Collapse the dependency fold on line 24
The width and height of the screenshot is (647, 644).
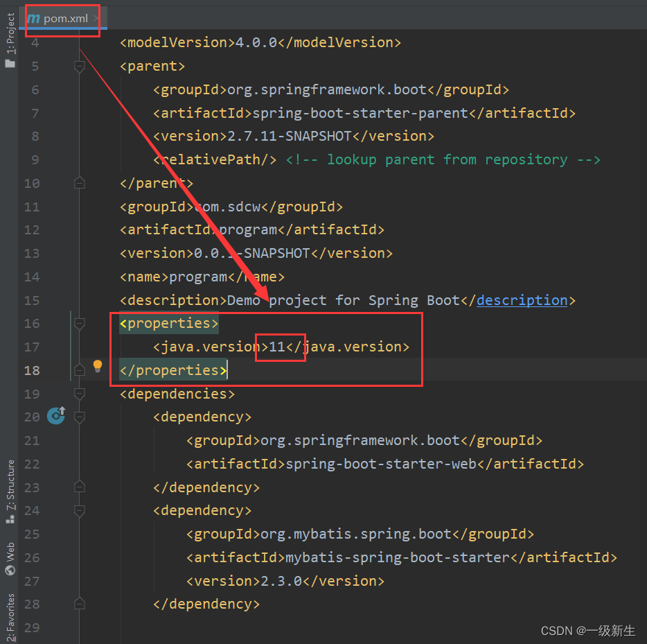point(79,511)
